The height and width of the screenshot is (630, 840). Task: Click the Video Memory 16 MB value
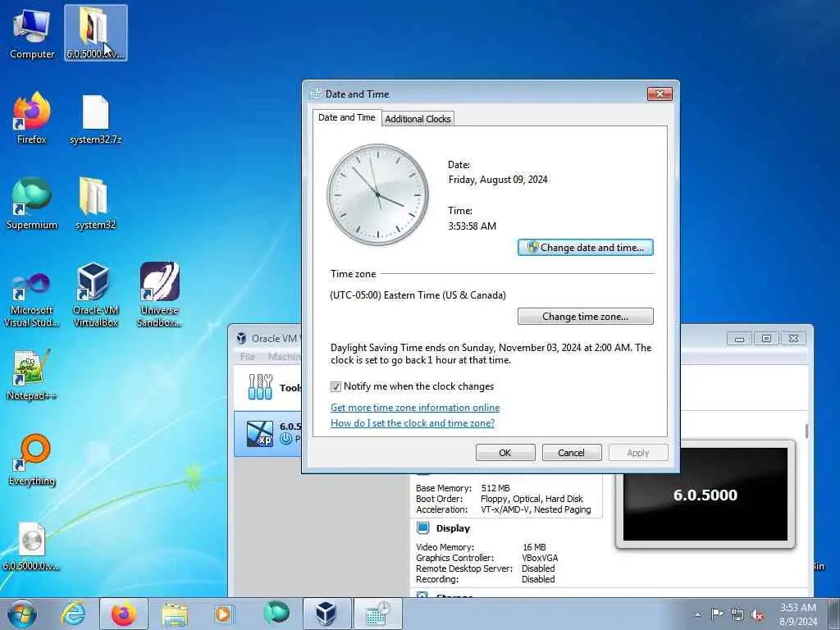(534, 547)
